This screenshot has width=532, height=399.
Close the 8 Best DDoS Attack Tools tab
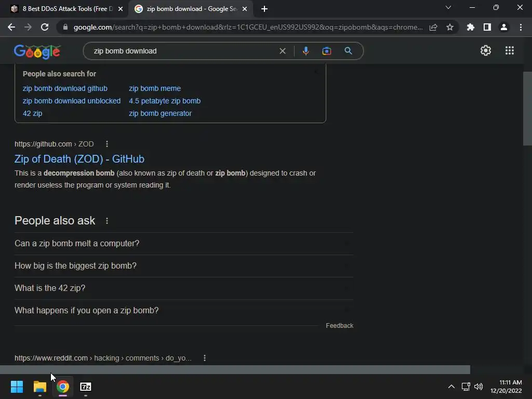pos(121,9)
